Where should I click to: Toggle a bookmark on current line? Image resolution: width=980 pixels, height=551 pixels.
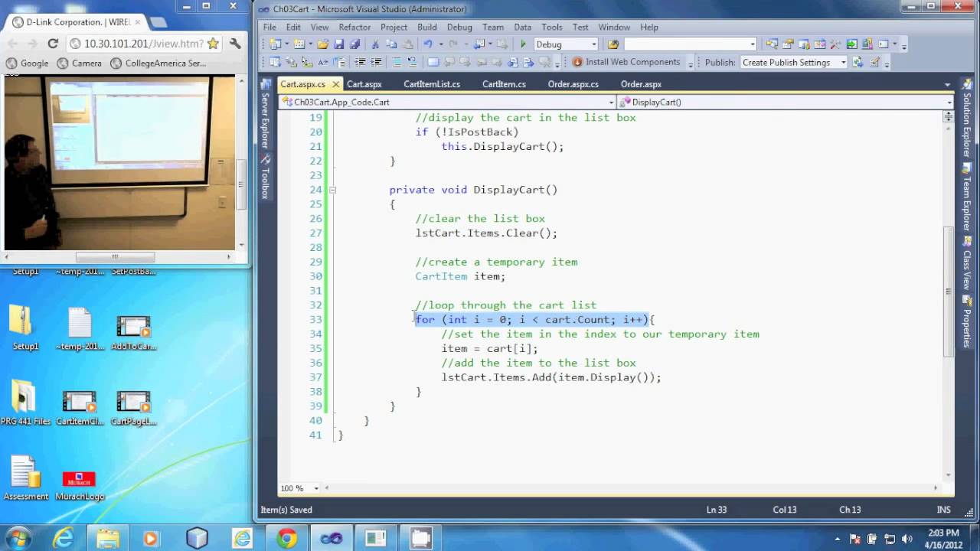tap(433, 62)
